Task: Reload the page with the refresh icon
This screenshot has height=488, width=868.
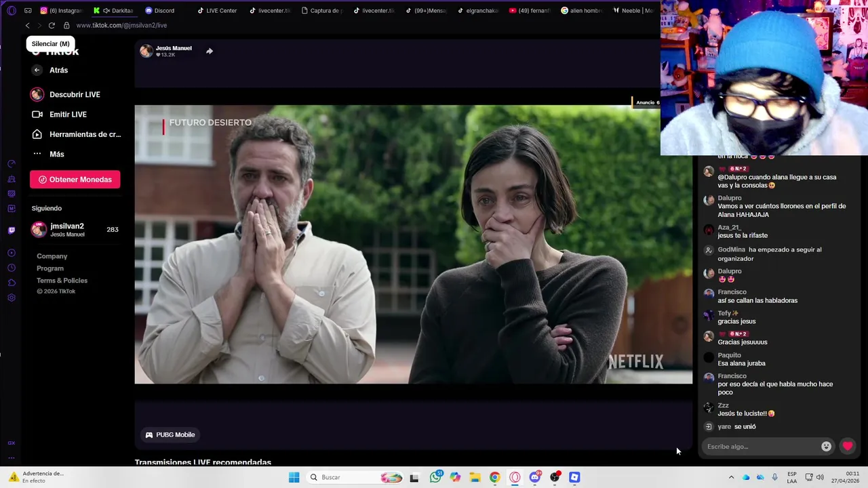Action: point(52,25)
